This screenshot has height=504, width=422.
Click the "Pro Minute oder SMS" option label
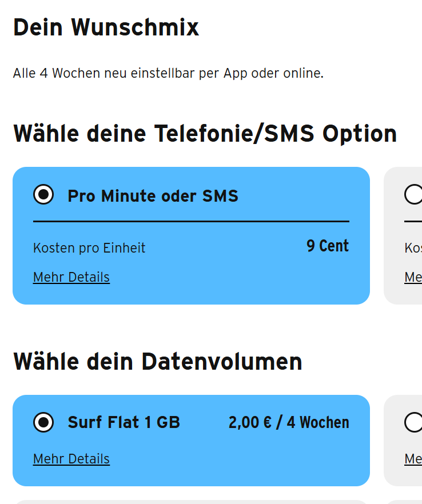pos(153,196)
